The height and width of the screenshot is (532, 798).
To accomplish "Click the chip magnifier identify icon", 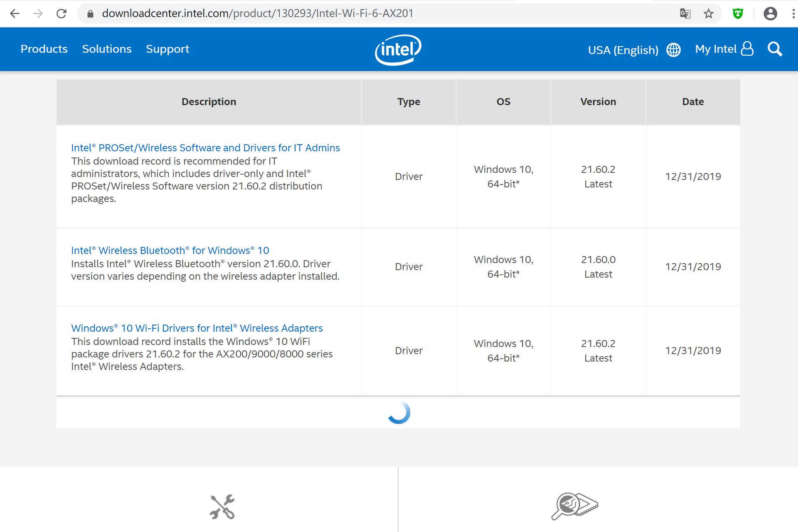I will (x=575, y=506).
